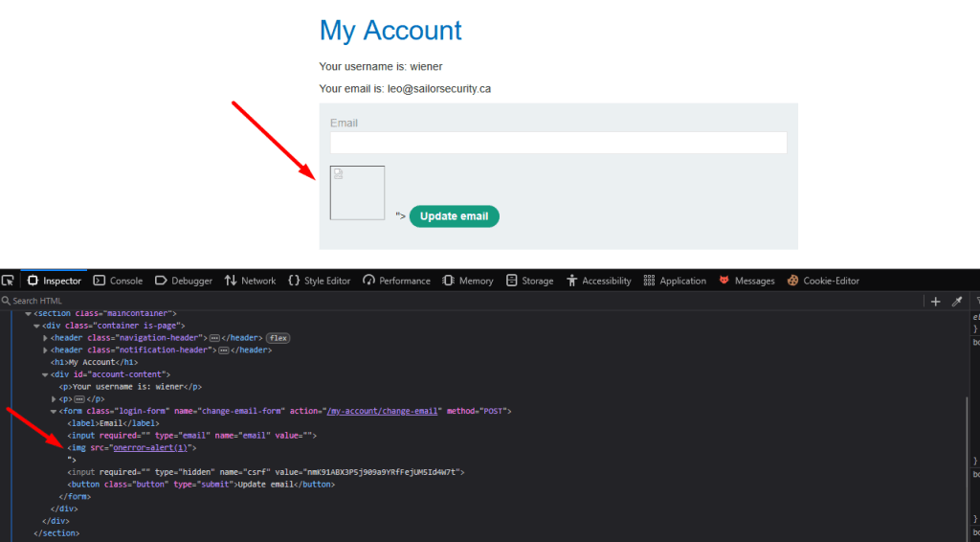Expand the notification-header element node
Image resolution: width=980 pixels, height=542 pixels.
(46, 350)
